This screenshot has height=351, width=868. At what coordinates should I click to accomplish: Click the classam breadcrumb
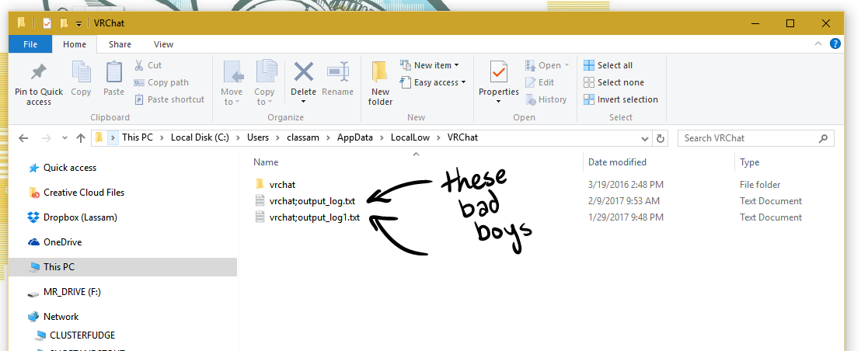click(x=303, y=138)
